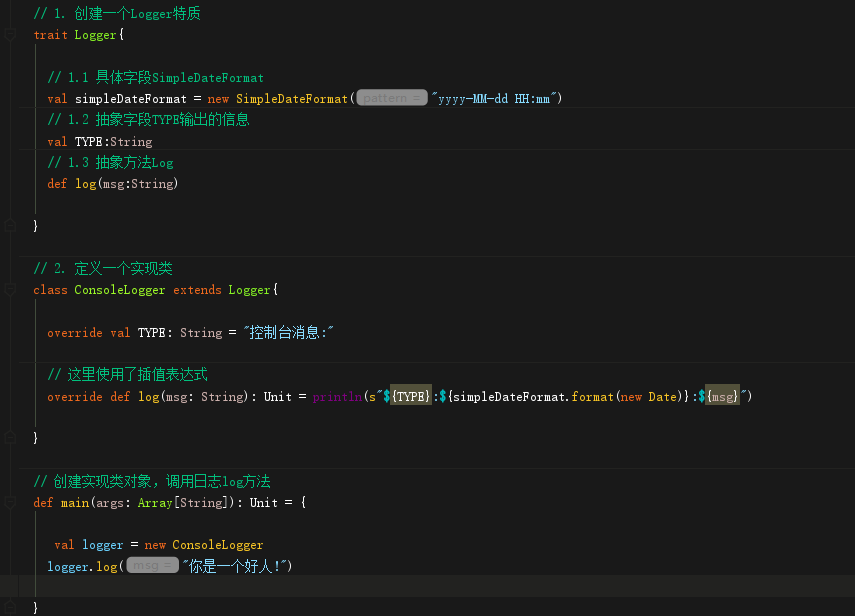This screenshot has width=855, height=616.
Task: Click 'Unit' return type of override log
Action: click(x=278, y=396)
